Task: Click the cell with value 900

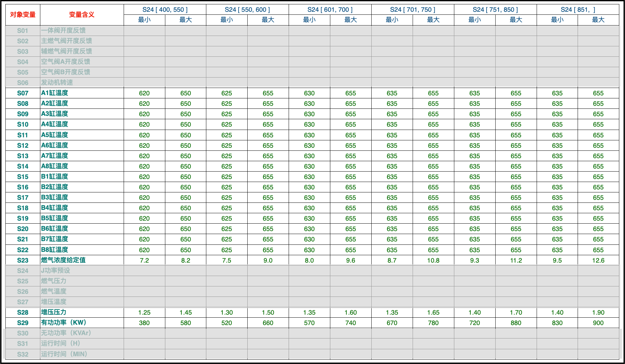Action: (598, 323)
